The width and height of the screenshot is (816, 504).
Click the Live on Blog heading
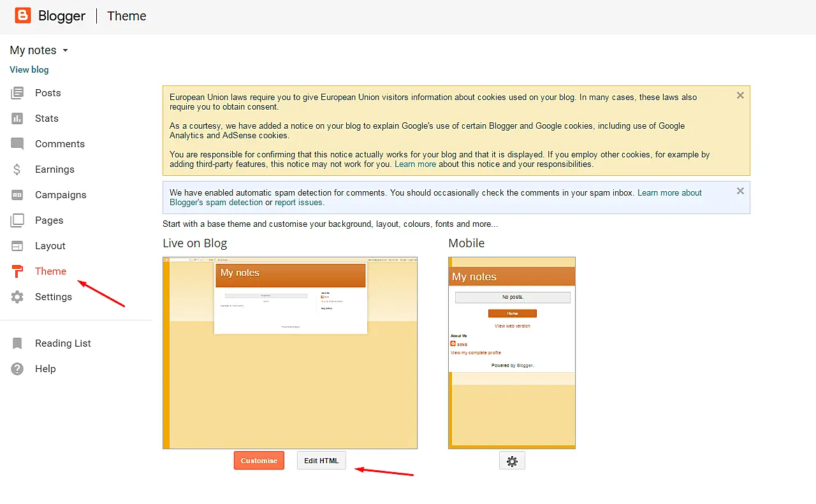point(195,243)
